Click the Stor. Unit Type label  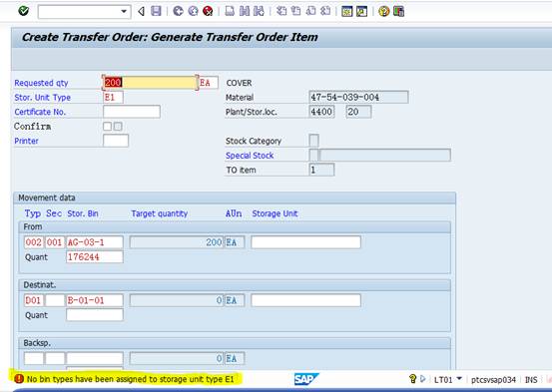[x=42, y=98]
